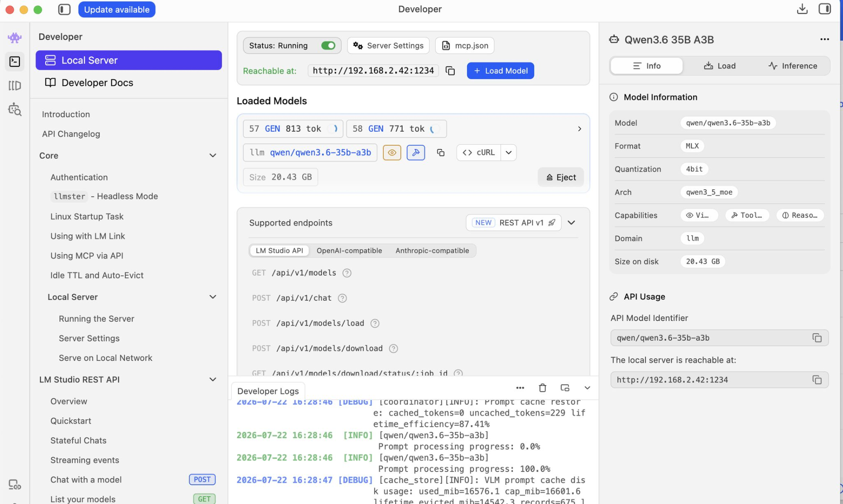Screen dimensions: 843x504
Task: Copy the local server address in API Usage
Action: 817,380
